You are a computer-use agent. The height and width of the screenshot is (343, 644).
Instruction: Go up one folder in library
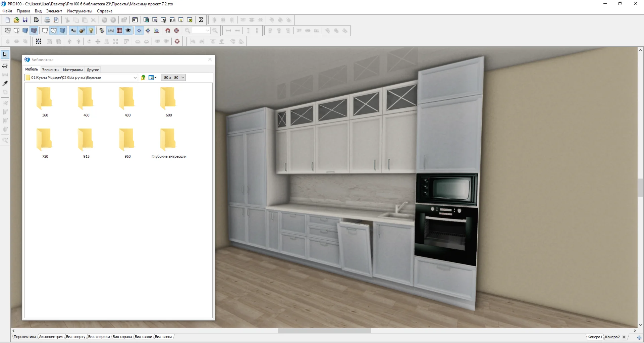click(143, 78)
